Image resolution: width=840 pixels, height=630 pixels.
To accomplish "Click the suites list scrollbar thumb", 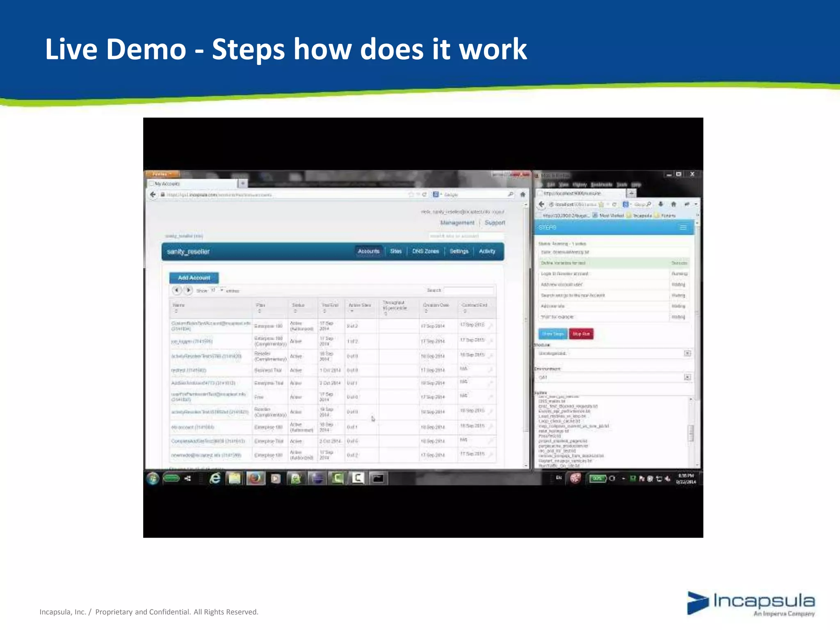I will click(691, 433).
